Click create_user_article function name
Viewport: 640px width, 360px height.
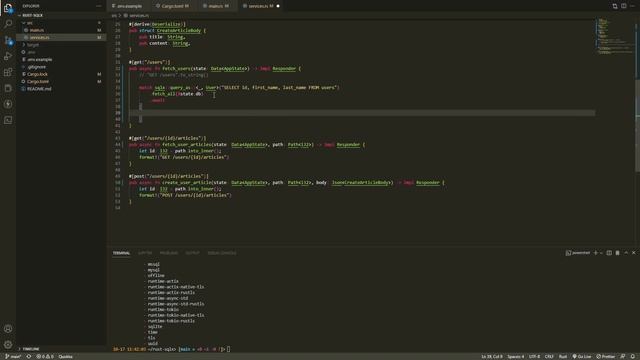(187, 182)
